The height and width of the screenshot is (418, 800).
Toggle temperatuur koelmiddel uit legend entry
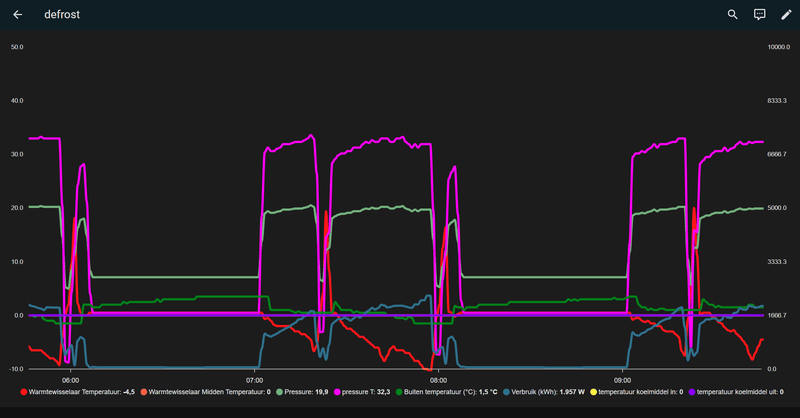point(736,392)
